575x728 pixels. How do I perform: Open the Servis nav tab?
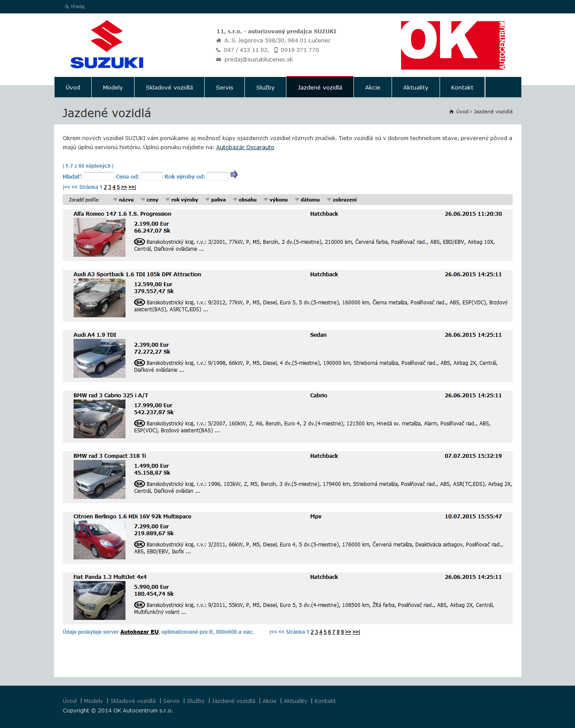tap(225, 87)
